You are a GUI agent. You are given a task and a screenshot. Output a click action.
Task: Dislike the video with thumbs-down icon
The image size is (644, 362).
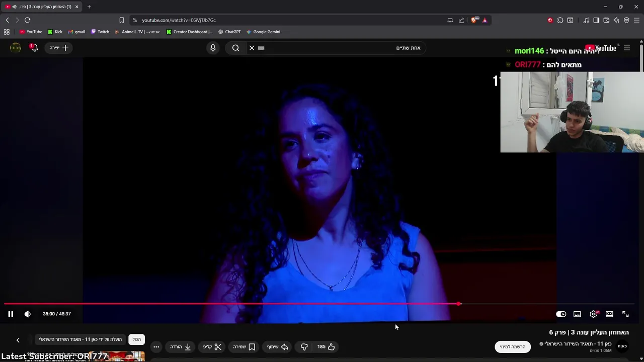pos(304,346)
